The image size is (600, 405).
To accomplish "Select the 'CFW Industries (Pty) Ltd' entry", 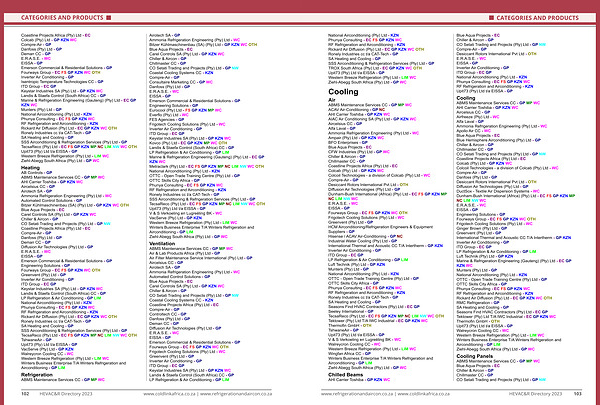I will coord(359,152).
